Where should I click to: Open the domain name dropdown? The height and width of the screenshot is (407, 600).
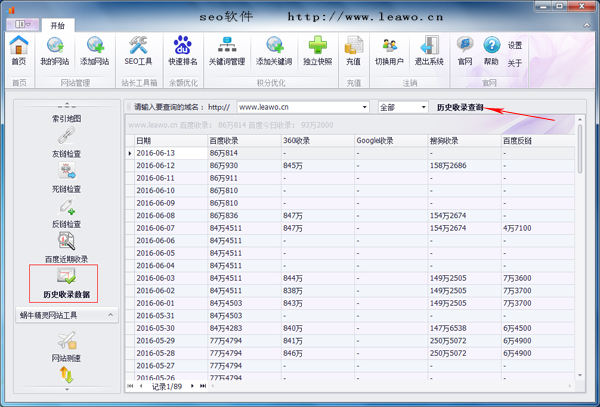click(x=365, y=107)
